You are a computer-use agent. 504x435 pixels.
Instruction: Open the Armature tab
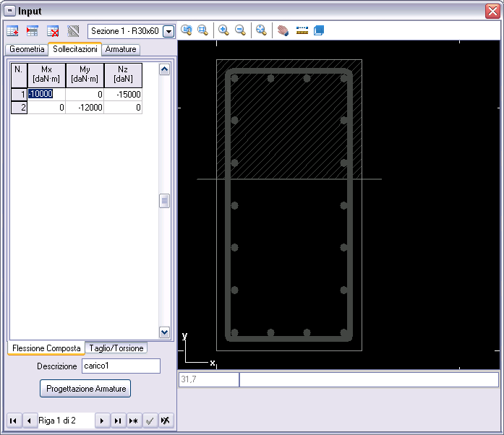[x=120, y=49]
